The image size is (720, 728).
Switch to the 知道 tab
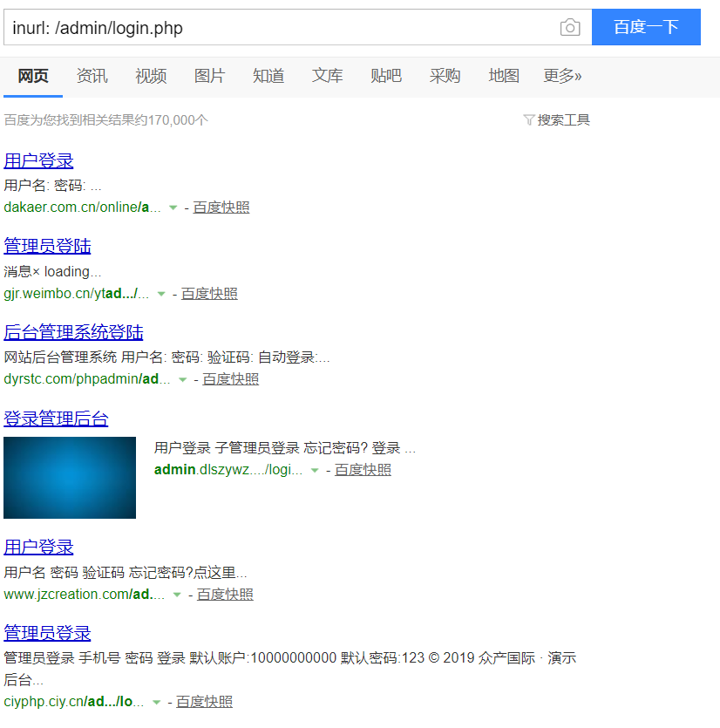coord(268,76)
